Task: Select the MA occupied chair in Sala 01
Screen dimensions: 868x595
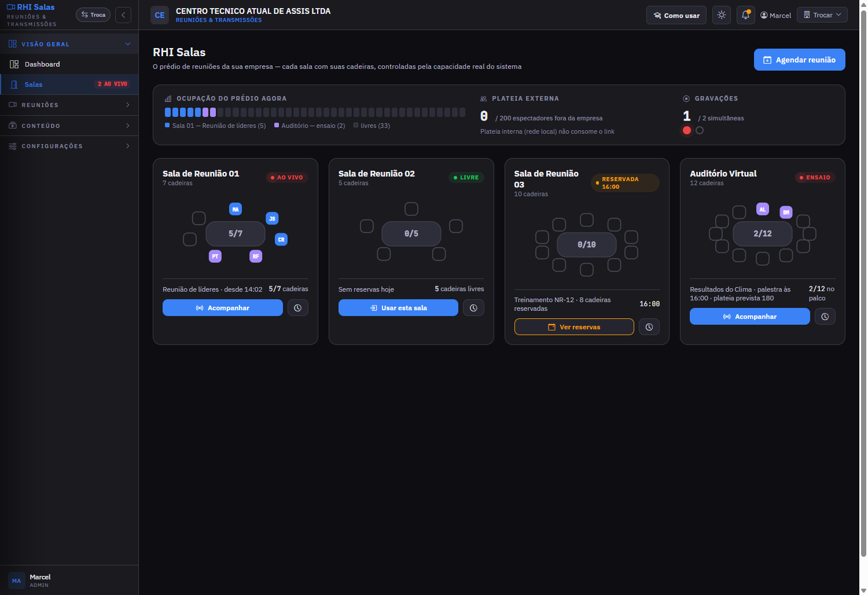Action: (236, 210)
